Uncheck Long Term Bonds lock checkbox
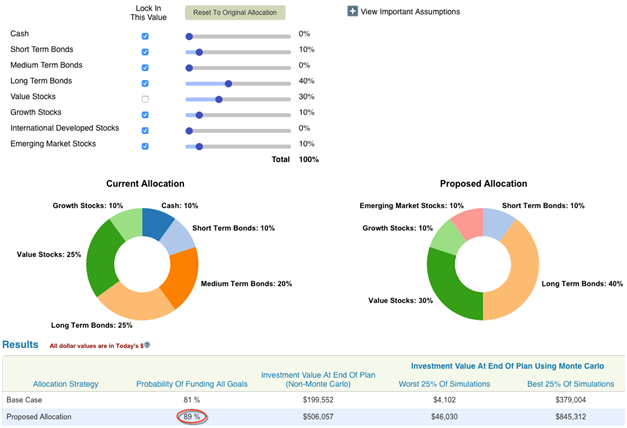Image resolution: width=627 pixels, height=428 pixels. pyautogui.click(x=145, y=83)
